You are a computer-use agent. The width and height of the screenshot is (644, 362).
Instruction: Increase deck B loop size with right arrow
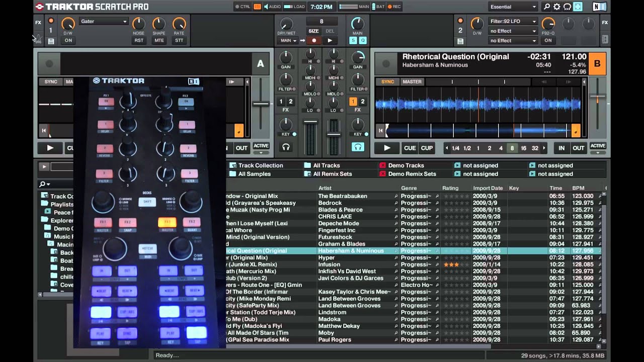545,148
